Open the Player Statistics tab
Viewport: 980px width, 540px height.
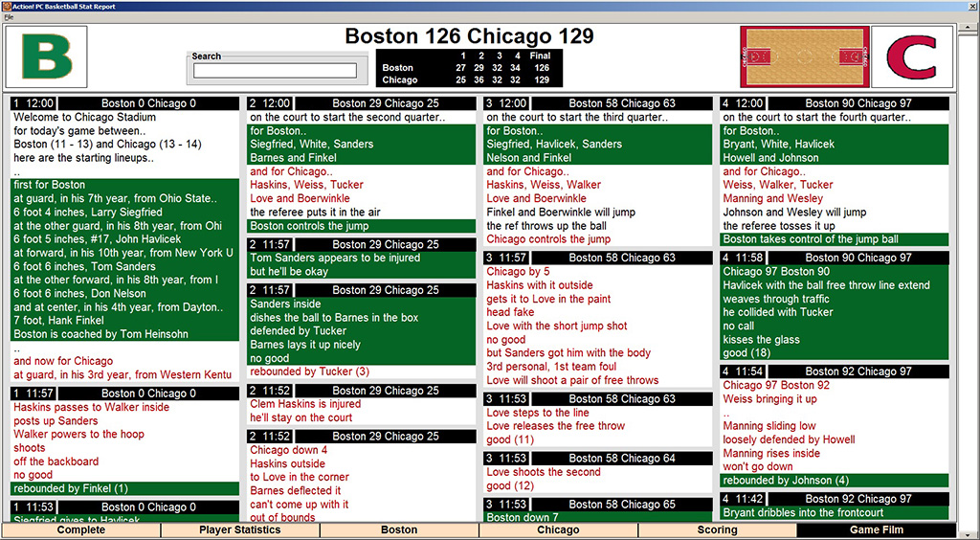[x=239, y=529]
